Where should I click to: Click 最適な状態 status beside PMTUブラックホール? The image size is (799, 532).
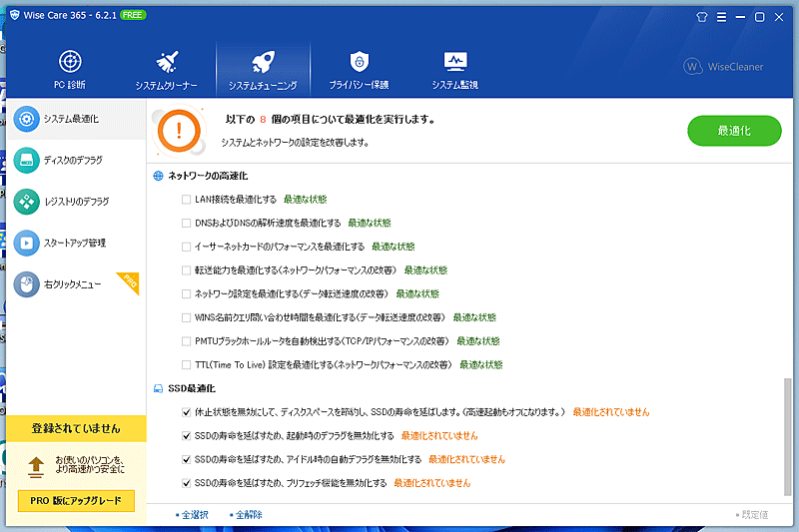[478, 341]
